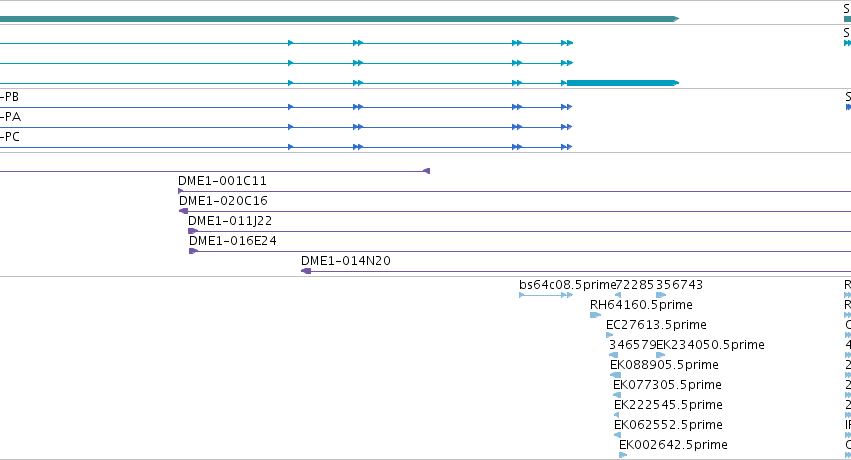Select the -PA protein track label
The width and height of the screenshot is (851, 460).
tap(10, 117)
